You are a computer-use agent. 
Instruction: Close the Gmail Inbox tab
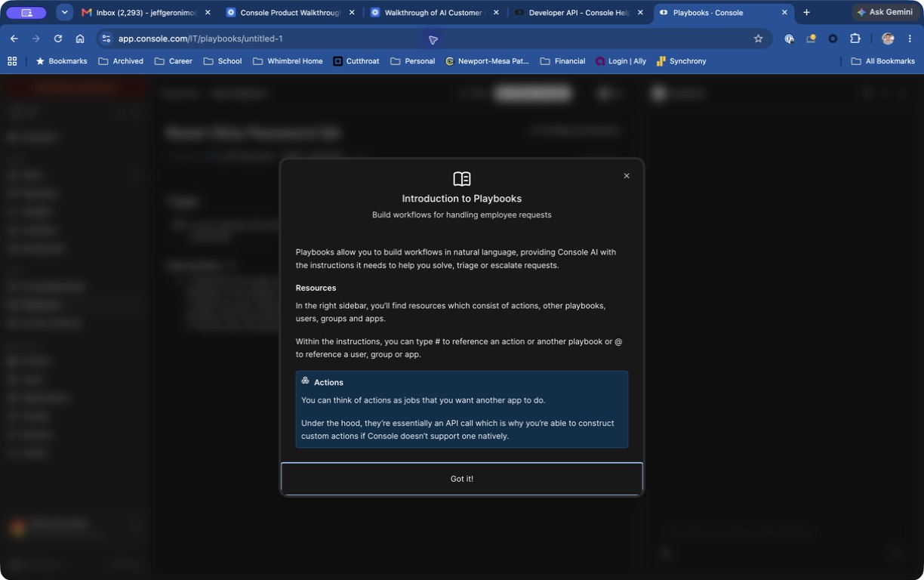[x=208, y=13]
